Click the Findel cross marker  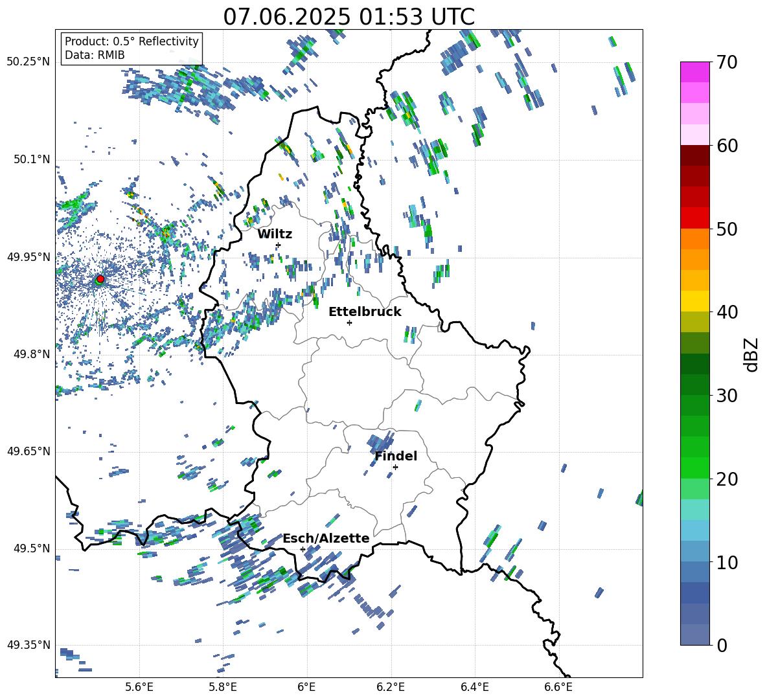[395, 468]
